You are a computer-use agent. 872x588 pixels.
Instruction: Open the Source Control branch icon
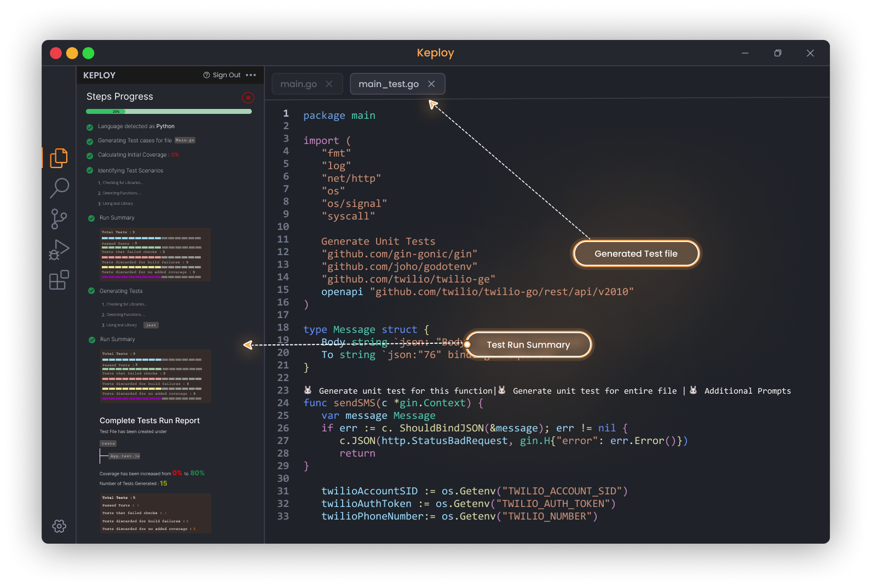pos(59,218)
